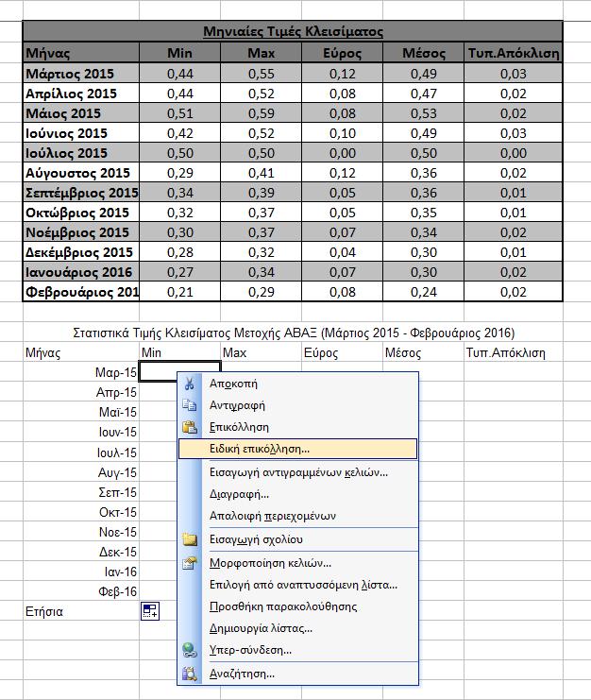Select the Δεκέμβριος 2015 row label
591x700 pixels.
pos(79,252)
